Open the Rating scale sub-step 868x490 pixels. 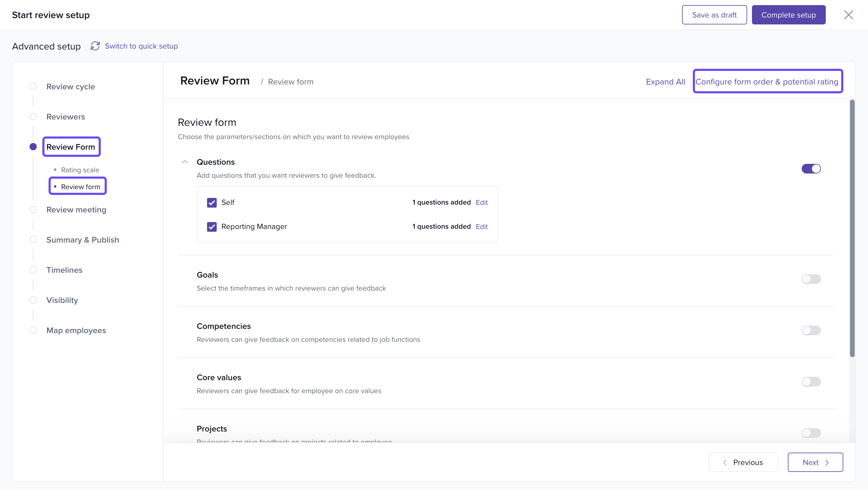[80, 170]
